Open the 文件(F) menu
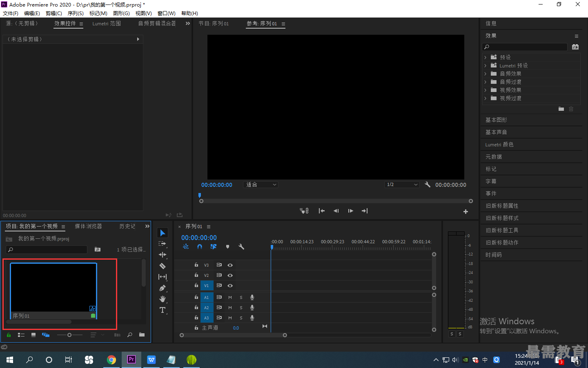 (x=11, y=13)
